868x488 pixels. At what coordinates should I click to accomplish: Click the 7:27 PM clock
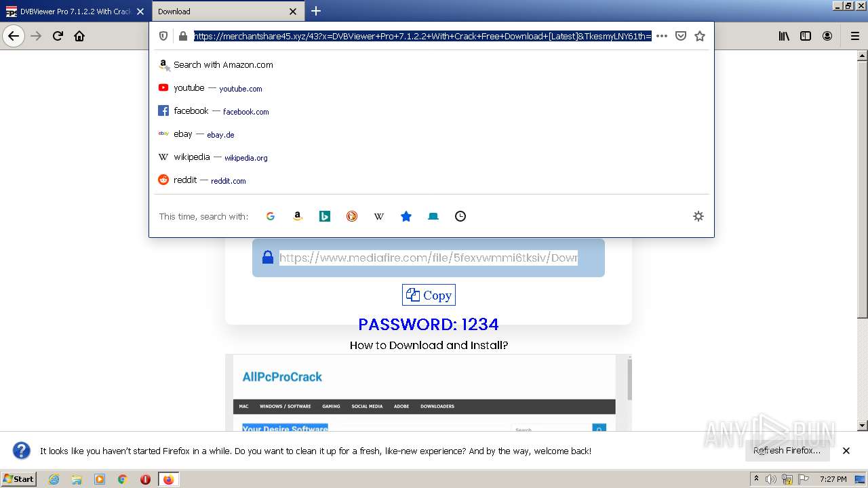[833, 479]
